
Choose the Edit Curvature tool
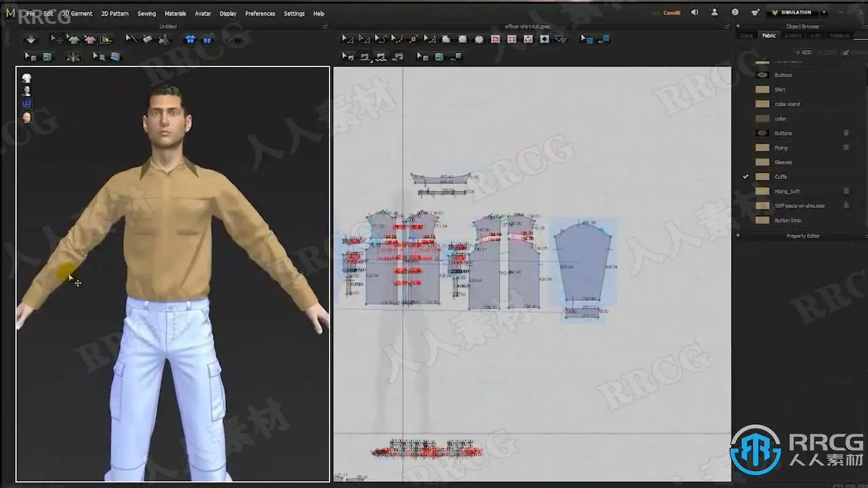(x=380, y=39)
